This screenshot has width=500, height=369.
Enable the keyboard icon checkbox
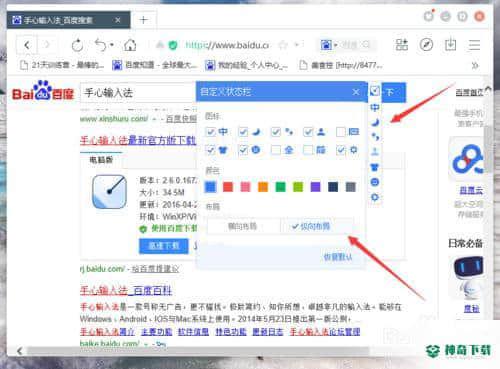[341, 132]
